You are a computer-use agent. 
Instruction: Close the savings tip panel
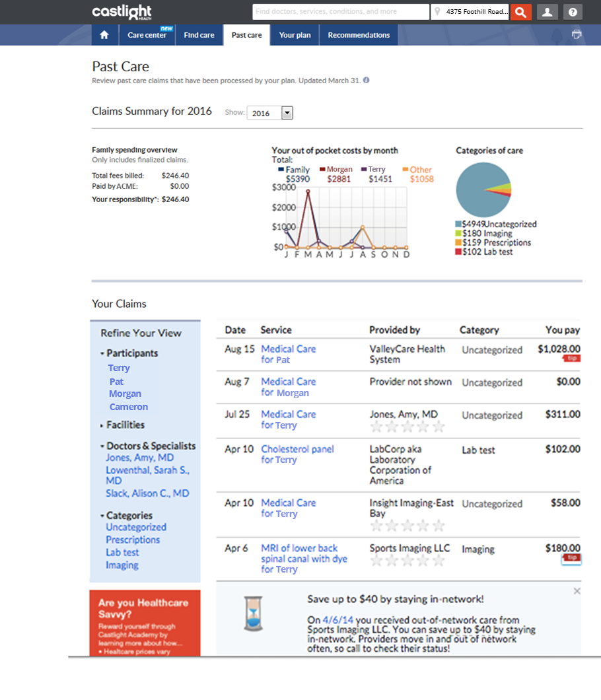(x=577, y=591)
